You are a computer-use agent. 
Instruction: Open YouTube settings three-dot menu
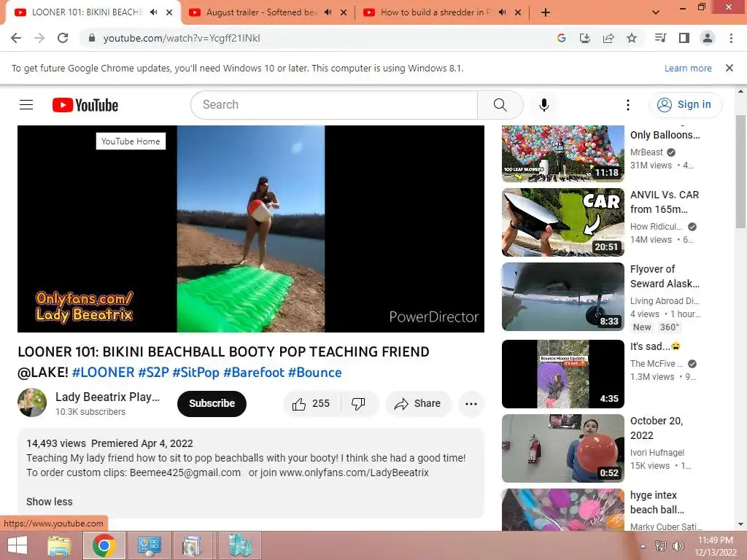pyautogui.click(x=628, y=105)
